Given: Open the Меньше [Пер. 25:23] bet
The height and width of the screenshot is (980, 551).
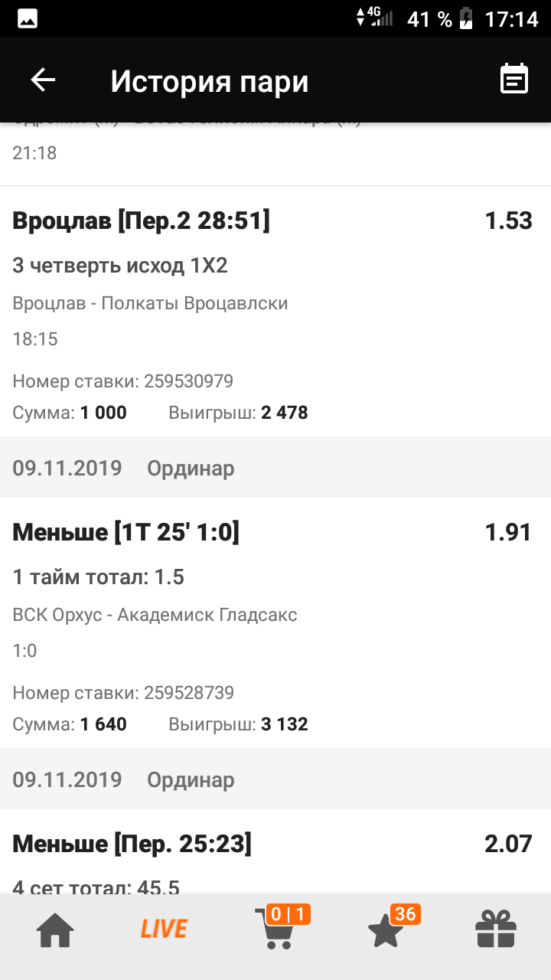Looking at the screenshot, I should [x=132, y=844].
